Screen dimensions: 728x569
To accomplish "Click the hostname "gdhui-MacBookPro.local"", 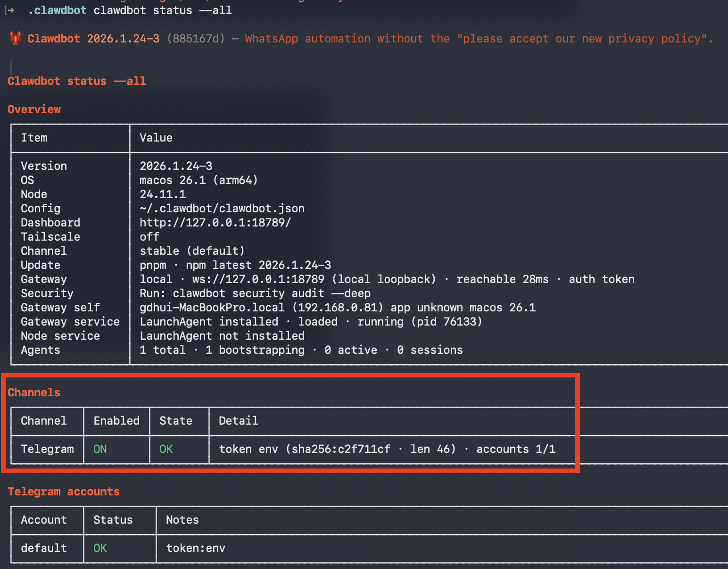I will [212, 308].
